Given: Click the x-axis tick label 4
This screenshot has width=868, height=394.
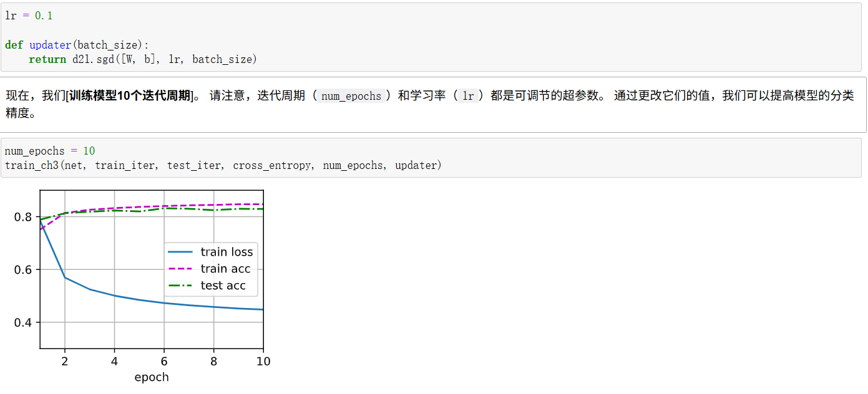Looking at the screenshot, I should (114, 361).
